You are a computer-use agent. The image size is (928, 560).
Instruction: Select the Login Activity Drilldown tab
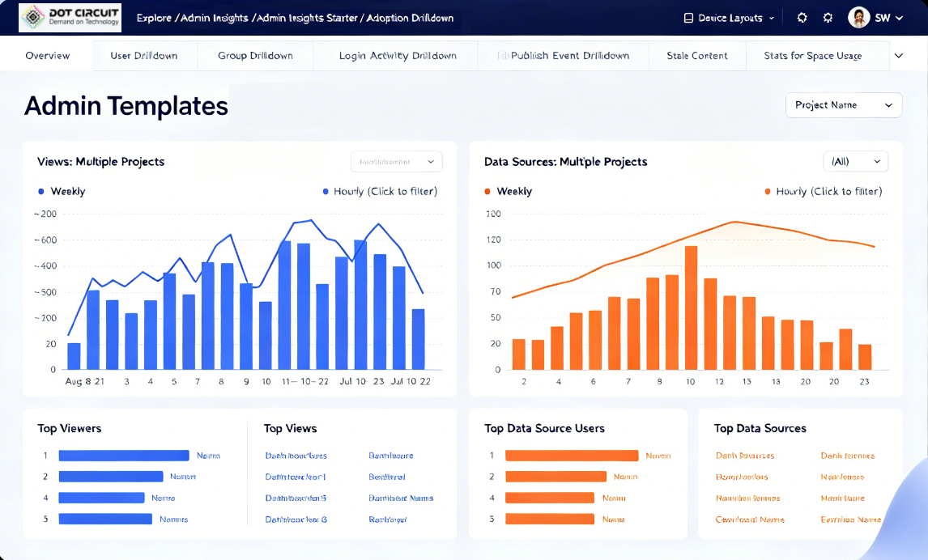coord(398,56)
